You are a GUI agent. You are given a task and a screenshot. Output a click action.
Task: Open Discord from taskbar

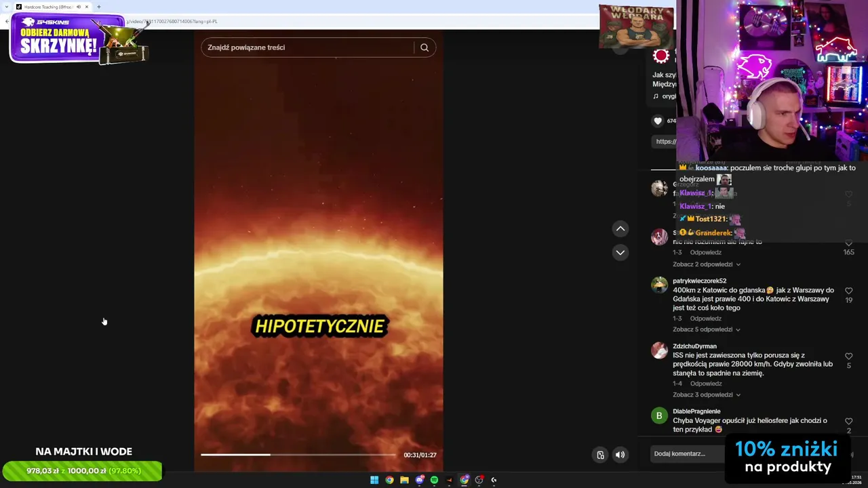pos(419,480)
